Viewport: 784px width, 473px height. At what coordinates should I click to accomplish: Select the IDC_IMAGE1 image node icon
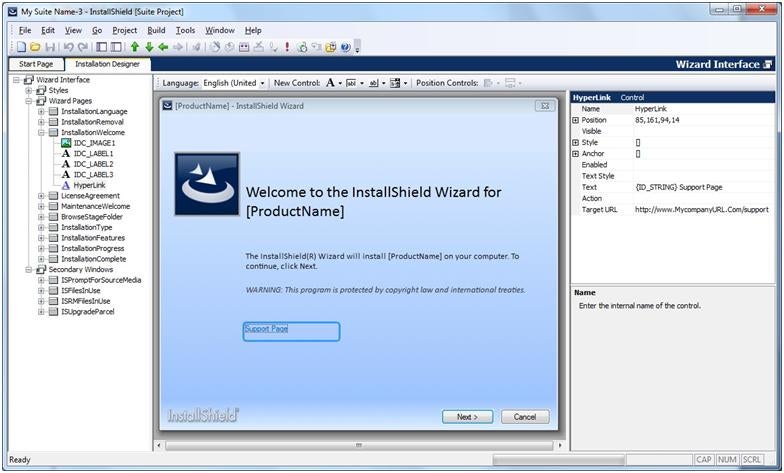tap(66, 143)
